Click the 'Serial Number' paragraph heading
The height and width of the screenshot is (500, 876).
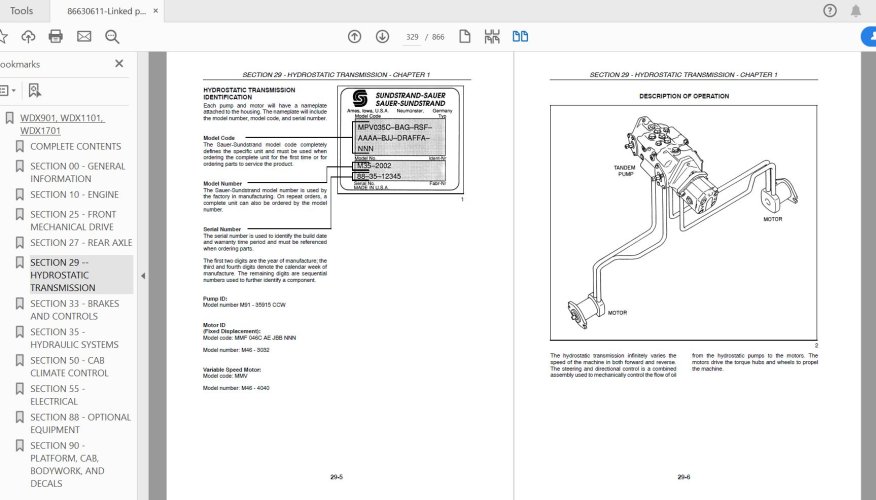point(222,229)
